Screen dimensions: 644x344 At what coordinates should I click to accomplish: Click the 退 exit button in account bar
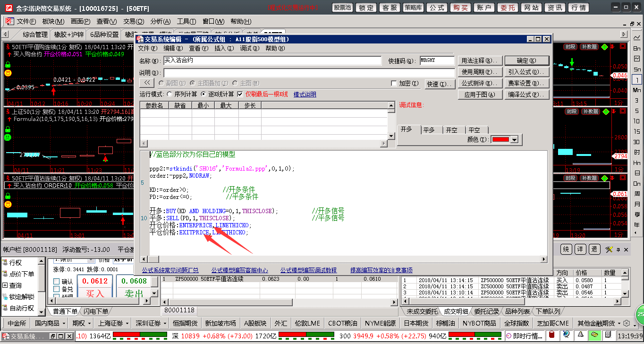tap(594, 249)
